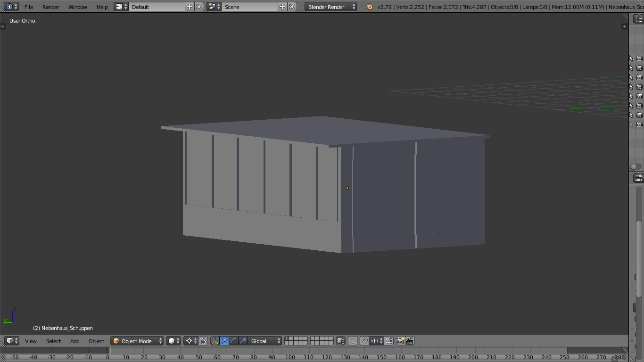Add a new screen layout next to Default
The width and height of the screenshot is (644, 362).
190,7
